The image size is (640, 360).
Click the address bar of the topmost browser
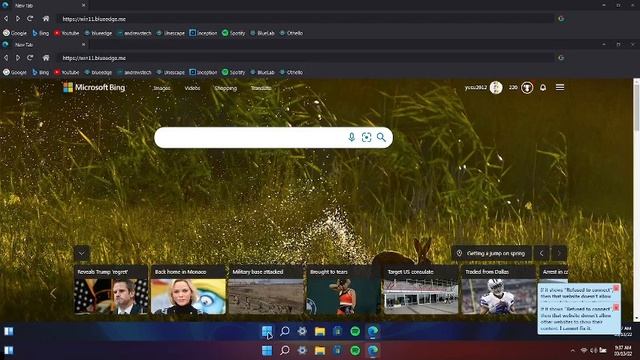tap(306, 19)
